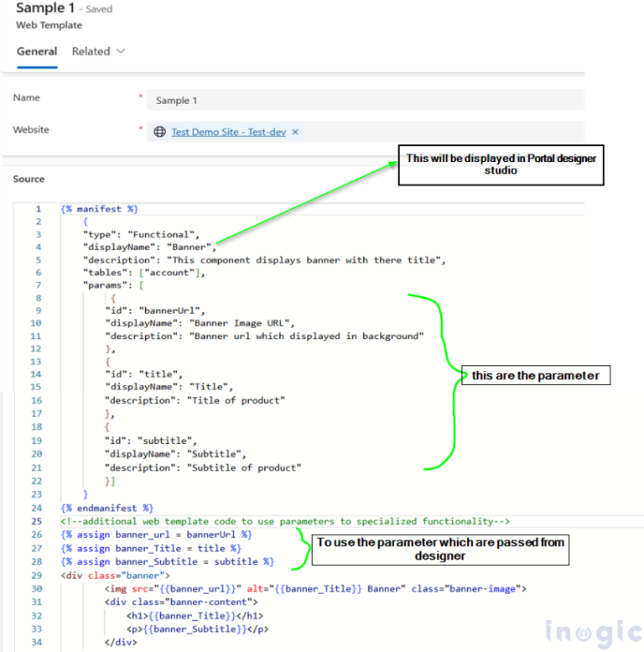Click the globe icon in Website field

[159, 133]
